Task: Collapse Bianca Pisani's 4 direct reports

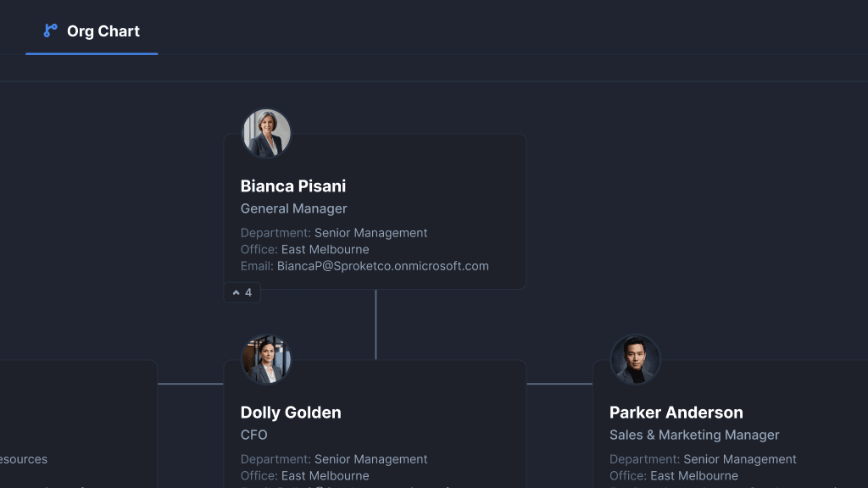Action: tap(242, 292)
